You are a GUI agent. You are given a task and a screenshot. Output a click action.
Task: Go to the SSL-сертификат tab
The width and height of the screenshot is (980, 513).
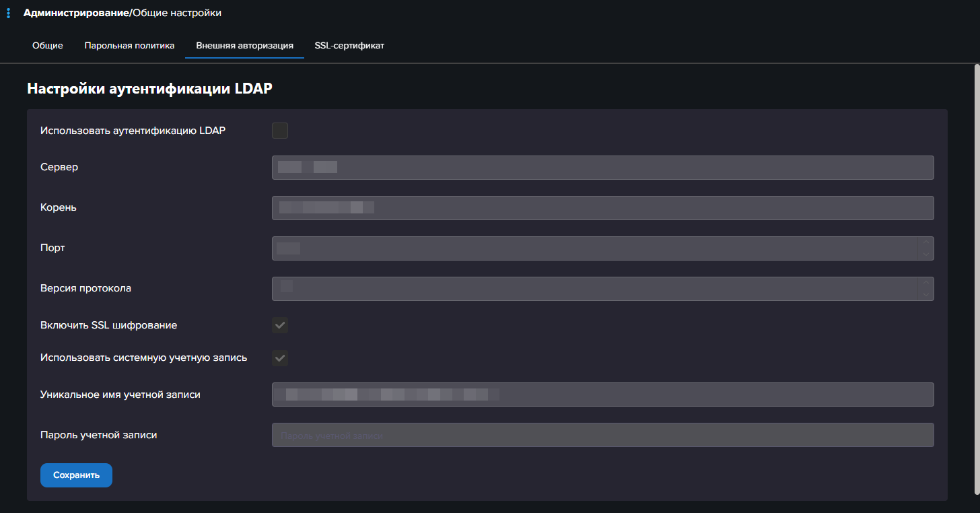point(349,46)
